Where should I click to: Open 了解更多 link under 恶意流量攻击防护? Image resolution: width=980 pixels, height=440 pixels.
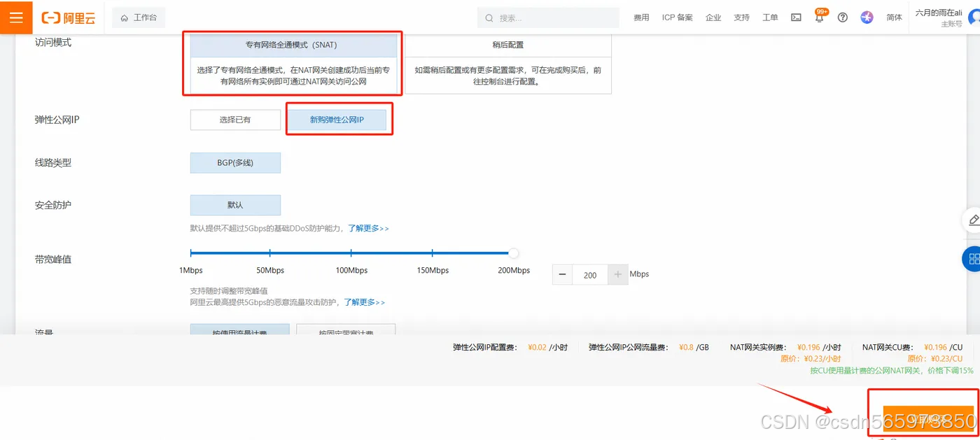364,302
